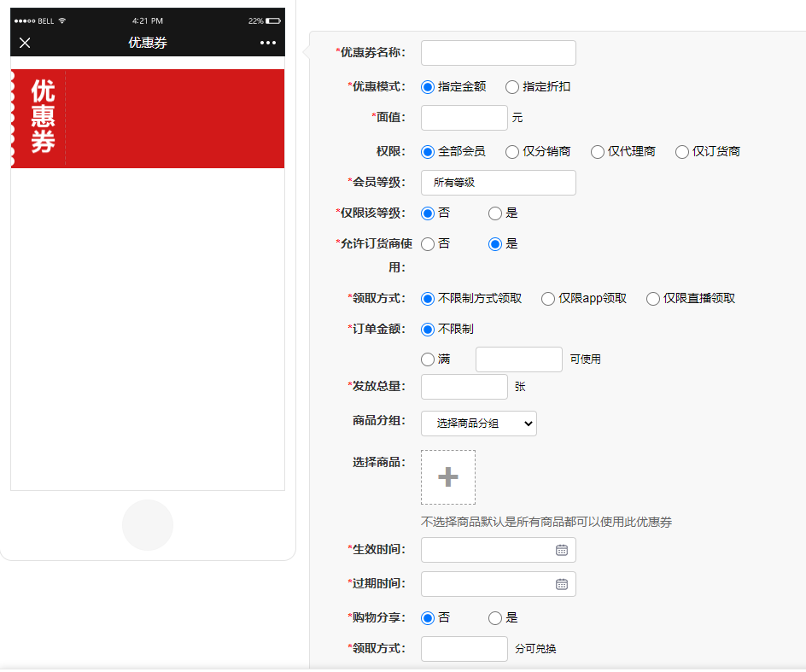The image size is (806, 672).
Task: Add a product with the plus box
Action: pyautogui.click(x=448, y=477)
